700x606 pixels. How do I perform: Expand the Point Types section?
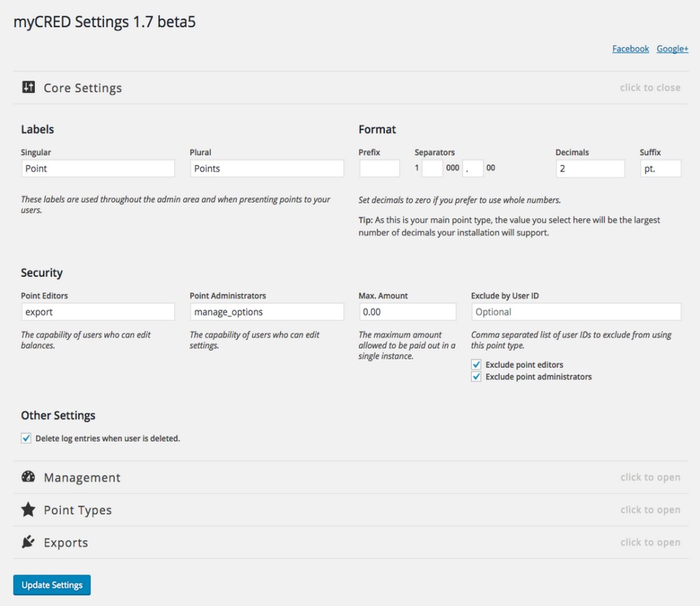(650, 510)
